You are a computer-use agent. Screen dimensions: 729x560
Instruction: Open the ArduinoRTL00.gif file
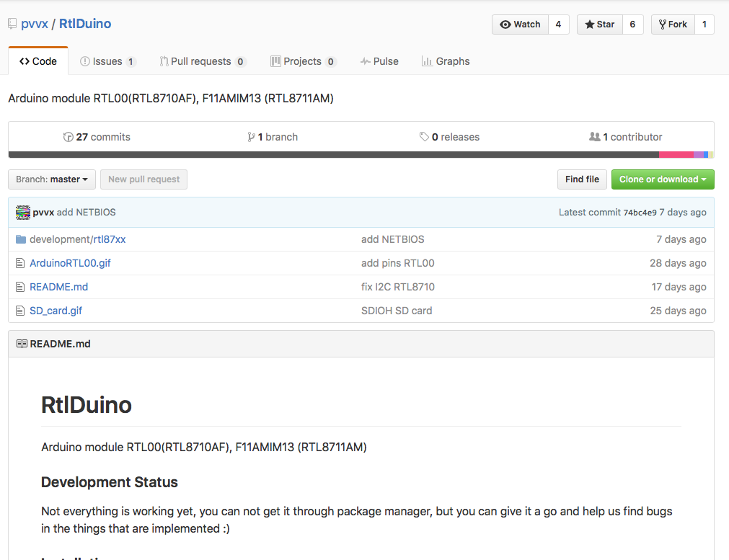coord(70,263)
